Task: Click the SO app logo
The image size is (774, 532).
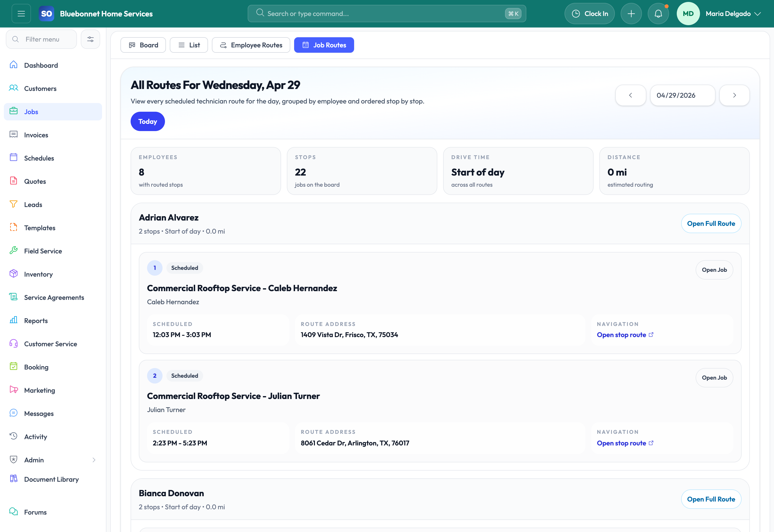Action: 46,14
